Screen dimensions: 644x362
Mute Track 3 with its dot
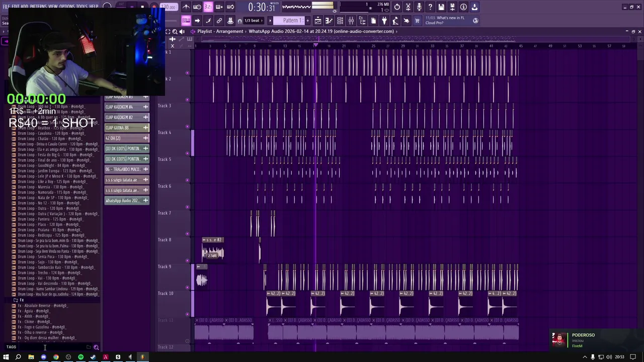tap(188, 126)
